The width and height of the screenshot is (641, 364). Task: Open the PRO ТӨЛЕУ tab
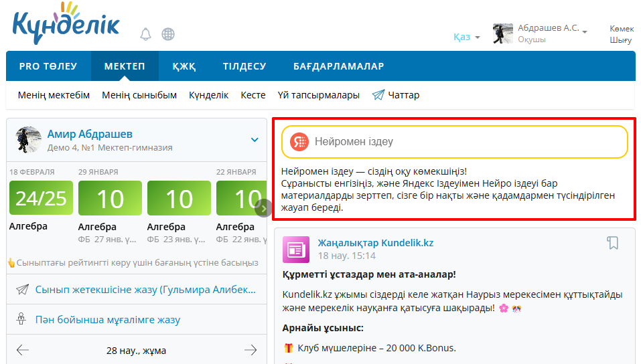(48, 66)
